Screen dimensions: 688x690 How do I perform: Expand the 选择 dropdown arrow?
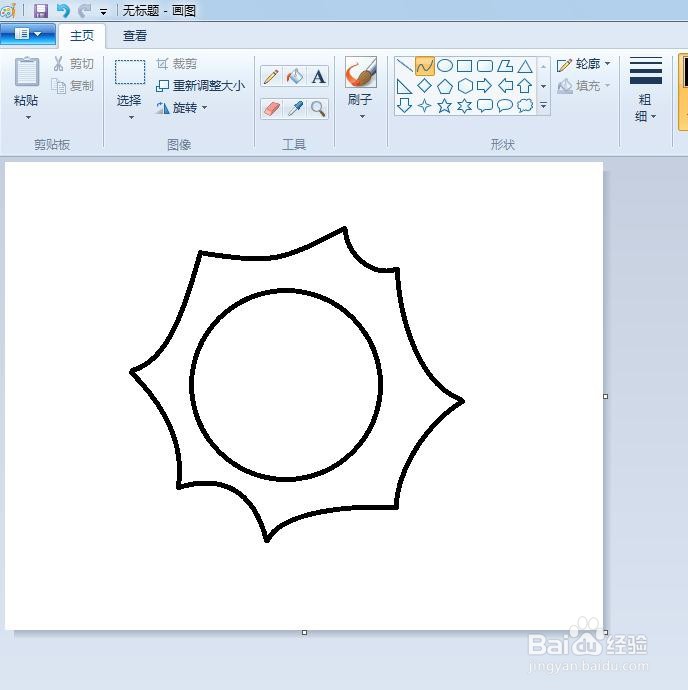point(131,117)
